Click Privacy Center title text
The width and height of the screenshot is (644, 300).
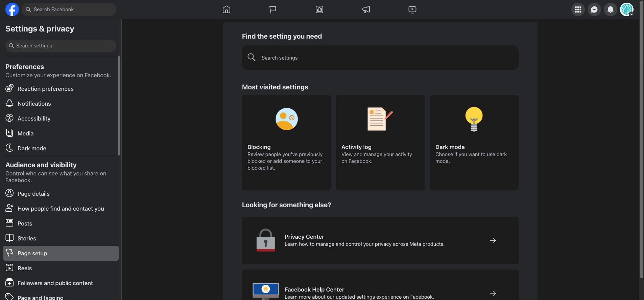coord(304,237)
